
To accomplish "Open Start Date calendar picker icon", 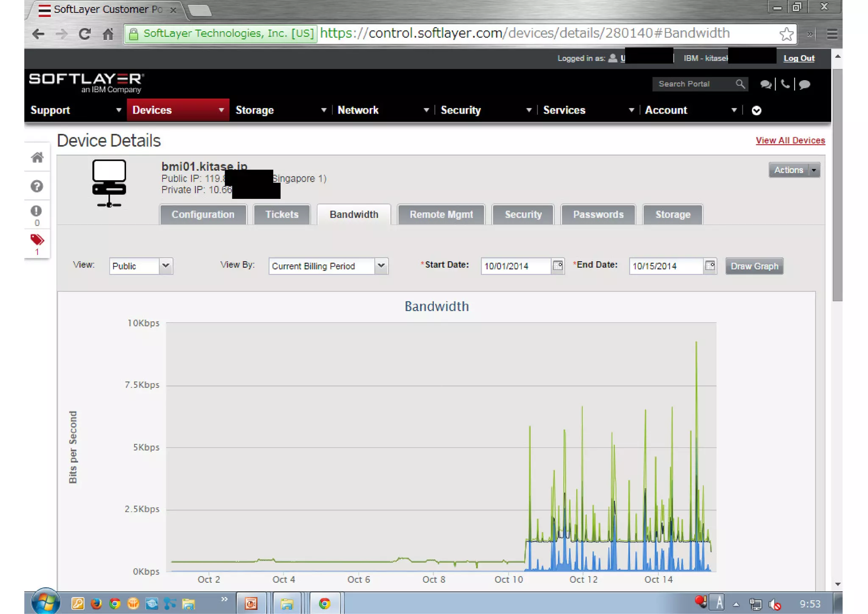I will click(x=558, y=266).
